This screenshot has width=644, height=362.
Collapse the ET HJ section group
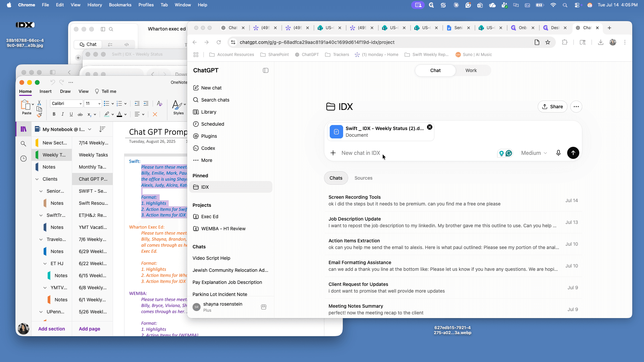point(45,263)
